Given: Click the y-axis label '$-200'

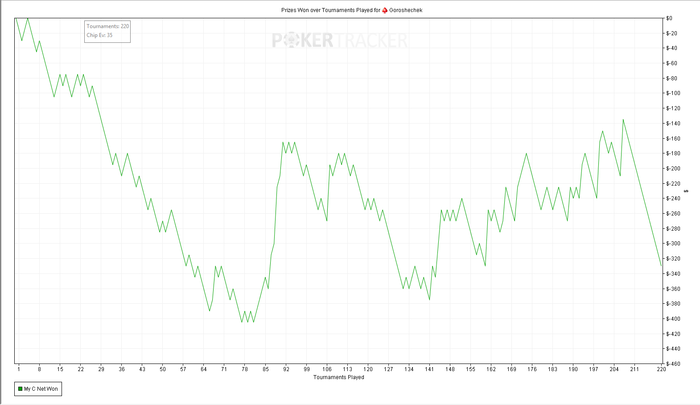Looking at the screenshot, I should 673,168.
